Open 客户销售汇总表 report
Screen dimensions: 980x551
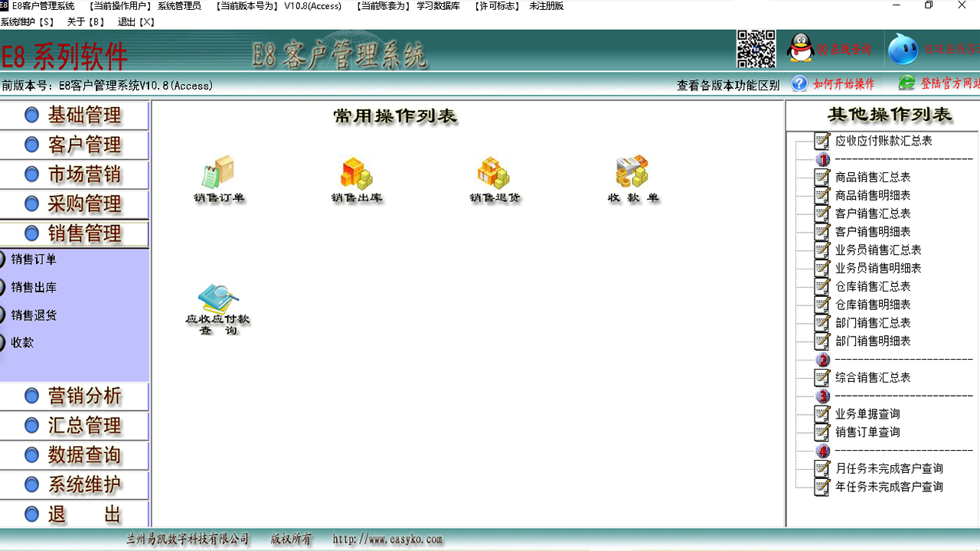point(873,214)
